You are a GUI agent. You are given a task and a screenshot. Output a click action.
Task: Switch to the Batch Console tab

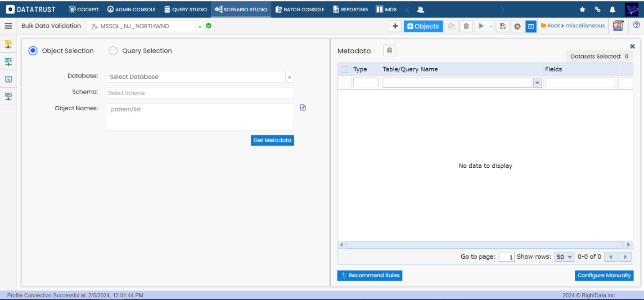(x=300, y=9)
